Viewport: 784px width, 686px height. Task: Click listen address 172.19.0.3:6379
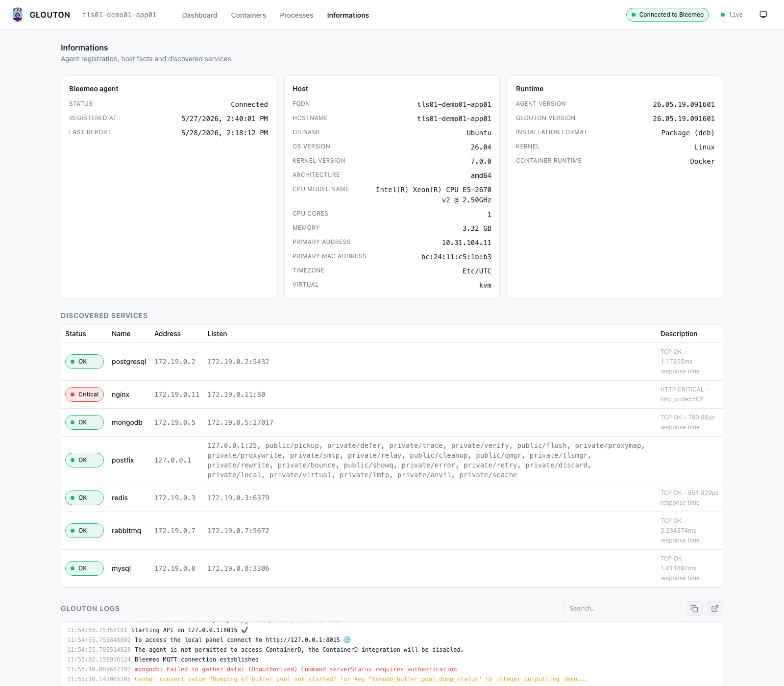tap(238, 498)
